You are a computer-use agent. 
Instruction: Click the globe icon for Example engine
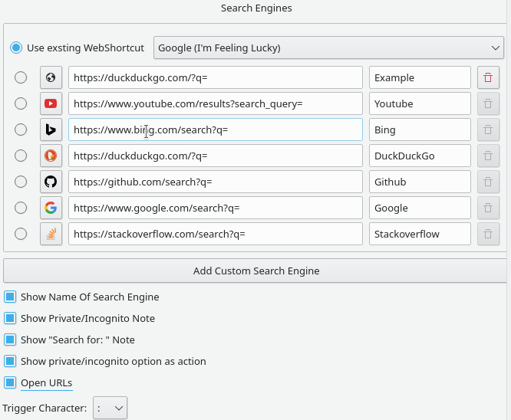click(51, 77)
